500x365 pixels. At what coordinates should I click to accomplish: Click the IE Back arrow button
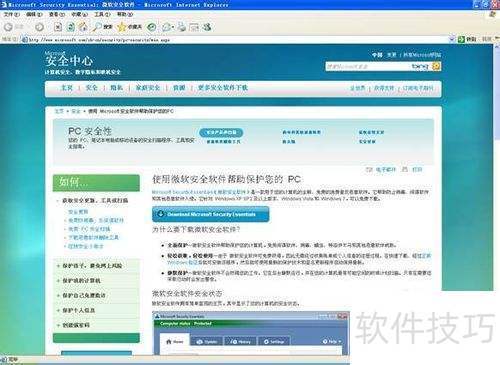click(x=8, y=27)
